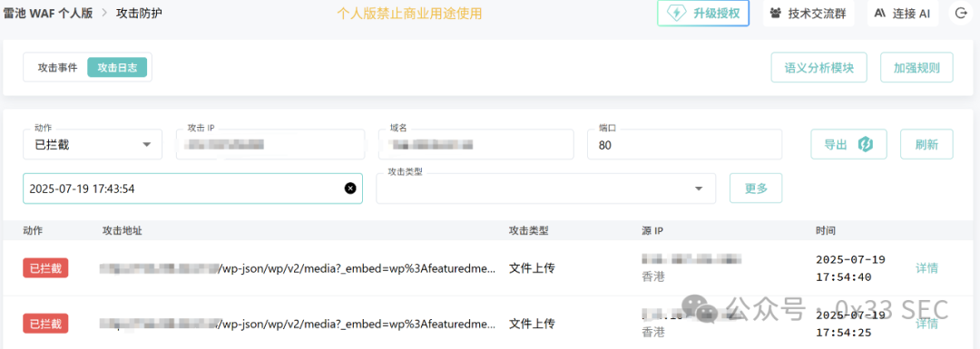Click the lightning shield icon in 升级授权
Screen dimensions: 980x349
pos(678,14)
